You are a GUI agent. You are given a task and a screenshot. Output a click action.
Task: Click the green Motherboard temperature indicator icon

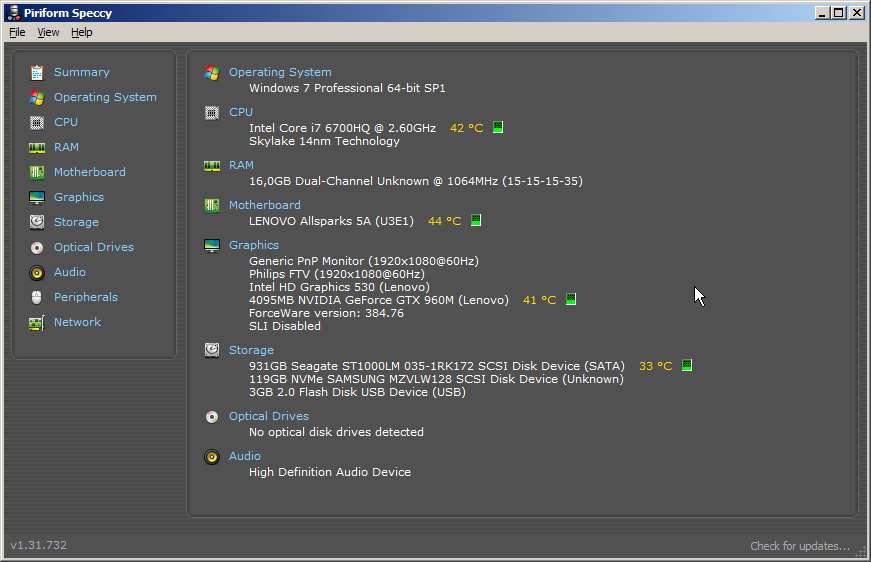(x=475, y=220)
